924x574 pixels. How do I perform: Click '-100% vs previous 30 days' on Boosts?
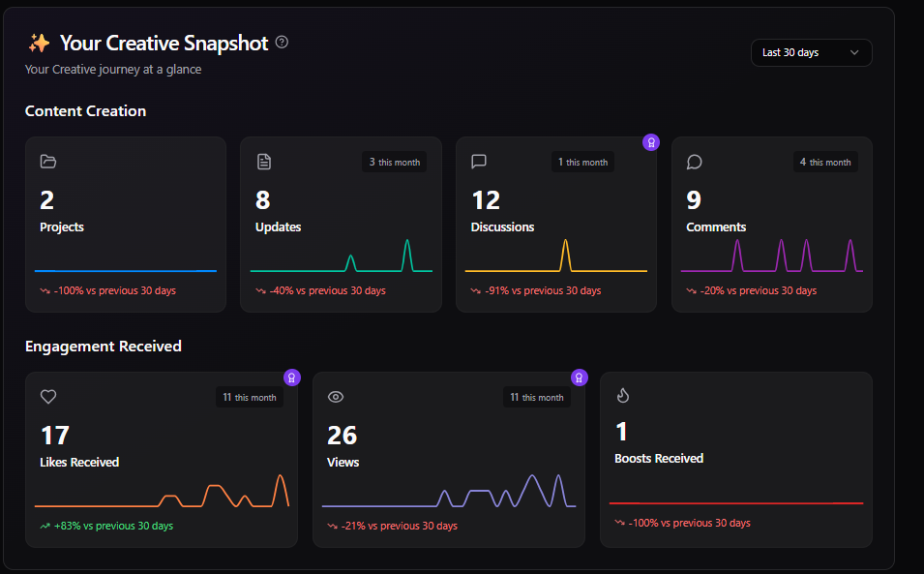coord(690,523)
